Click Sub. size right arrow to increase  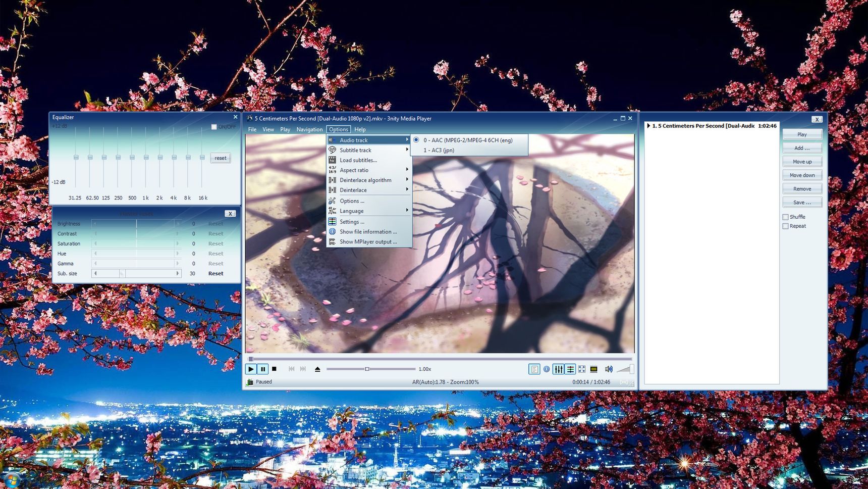click(x=177, y=273)
